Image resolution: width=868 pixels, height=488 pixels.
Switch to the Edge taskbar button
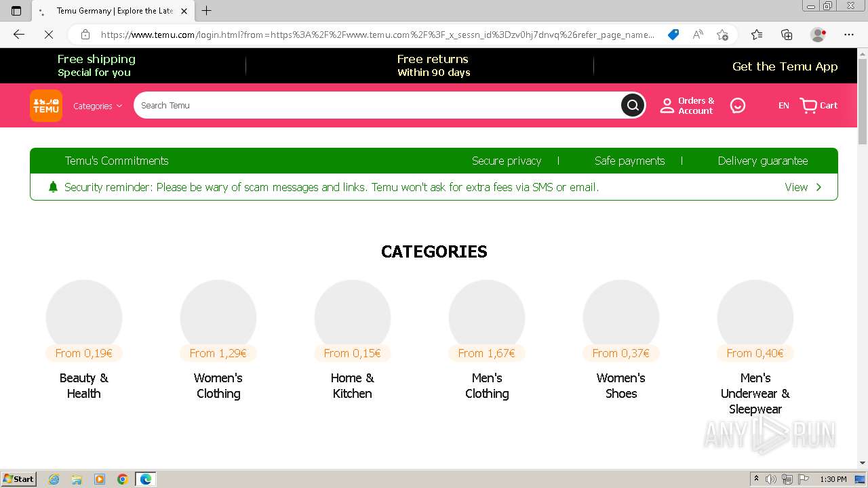[x=146, y=479]
